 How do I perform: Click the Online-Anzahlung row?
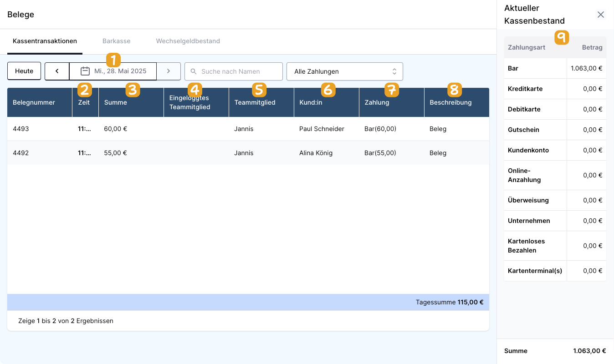pos(555,175)
